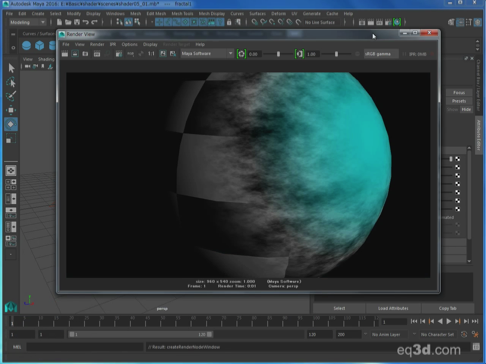Click the play forwards button on timeline
Image resolution: width=486 pixels, height=364 pixels.
(x=449, y=321)
